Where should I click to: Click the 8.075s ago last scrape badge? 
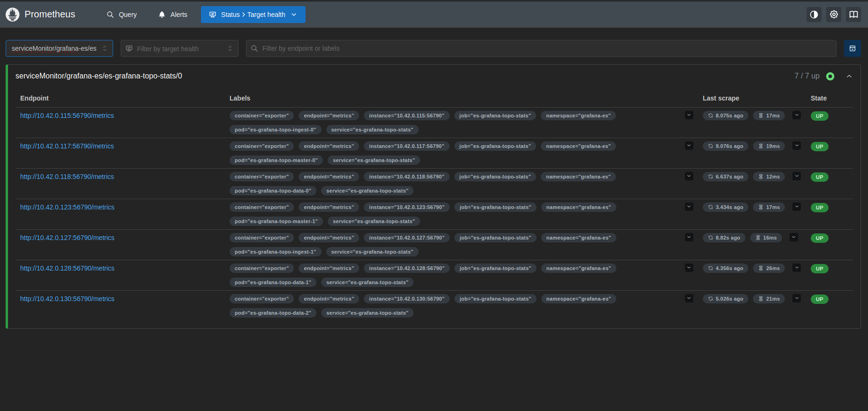(x=726, y=116)
